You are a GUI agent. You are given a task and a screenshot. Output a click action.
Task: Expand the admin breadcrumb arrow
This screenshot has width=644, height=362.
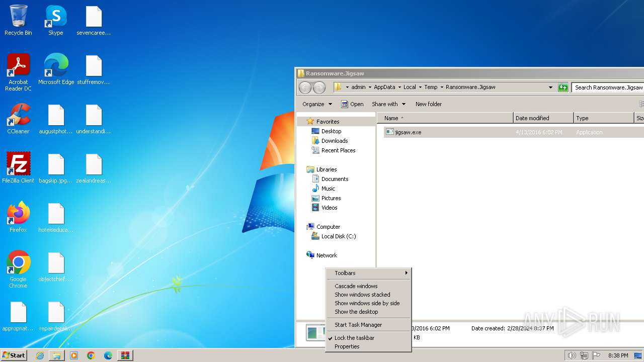(370, 87)
